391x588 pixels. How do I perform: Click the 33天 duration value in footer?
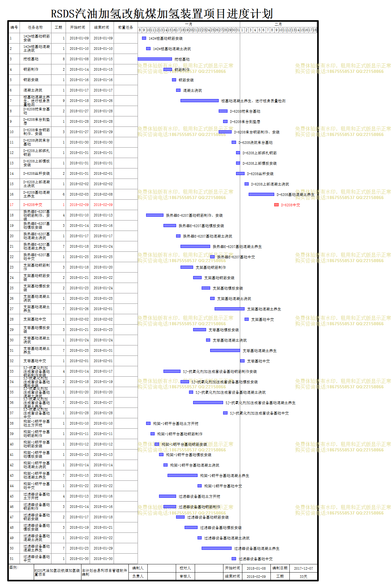(304, 577)
